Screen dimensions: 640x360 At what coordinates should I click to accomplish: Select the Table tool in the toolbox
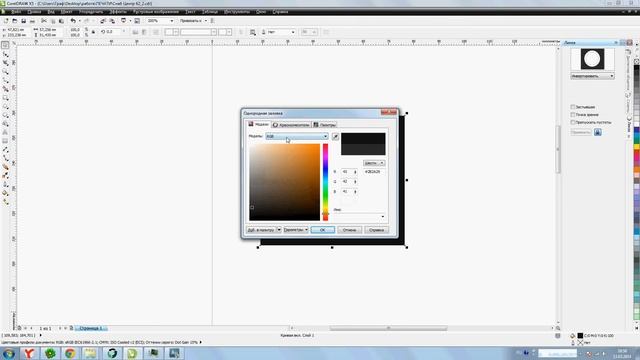coord(5,141)
